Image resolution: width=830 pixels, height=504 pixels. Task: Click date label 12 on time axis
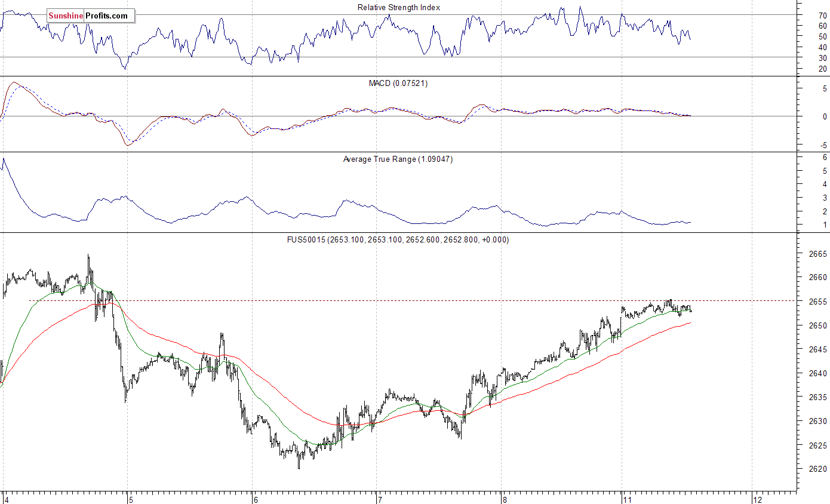click(x=758, y=499)
